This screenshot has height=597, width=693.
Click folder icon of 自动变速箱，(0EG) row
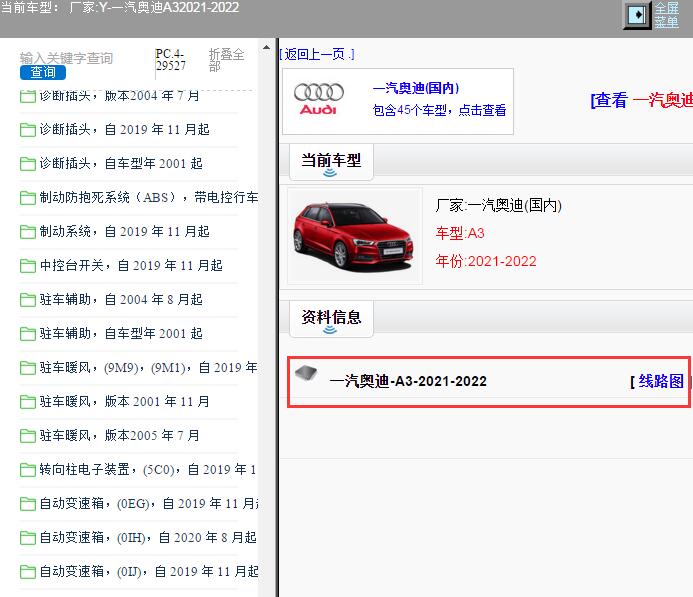[x=28, y=504]
